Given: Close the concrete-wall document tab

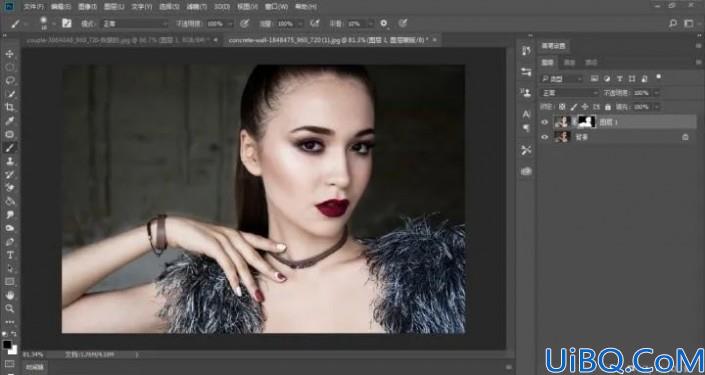Looking at the screenshot, I should 434,40.
